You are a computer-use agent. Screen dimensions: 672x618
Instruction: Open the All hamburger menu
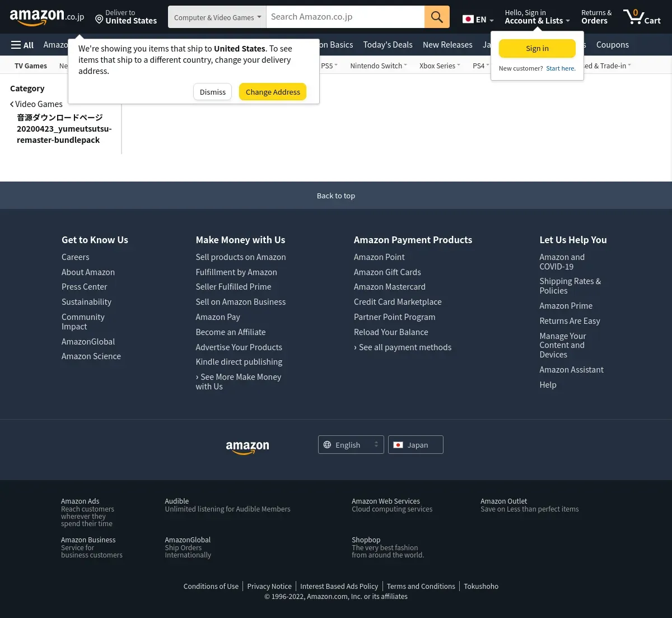(x=22, y=45)
